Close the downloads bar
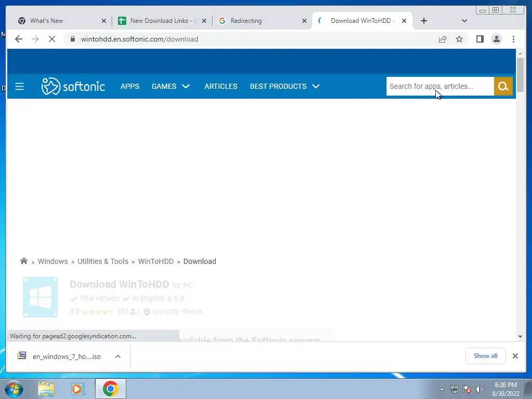The image size is (532, 399). coord(515,355)
